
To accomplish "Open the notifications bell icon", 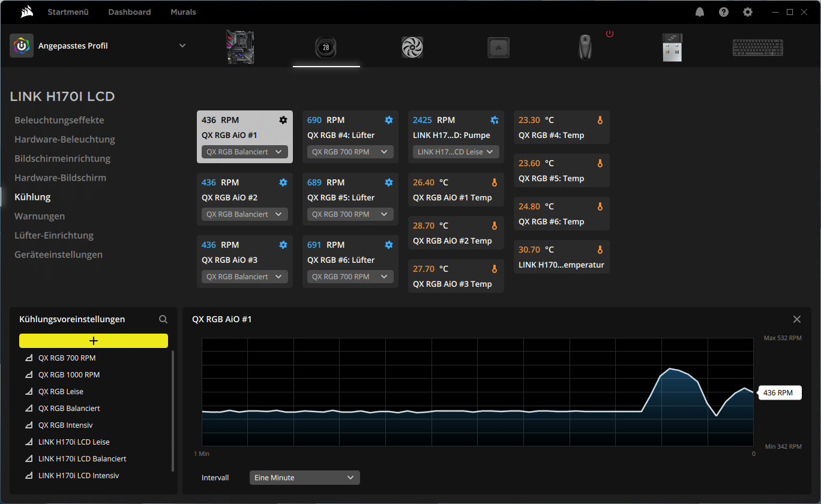I will click(x=700, y=12).
